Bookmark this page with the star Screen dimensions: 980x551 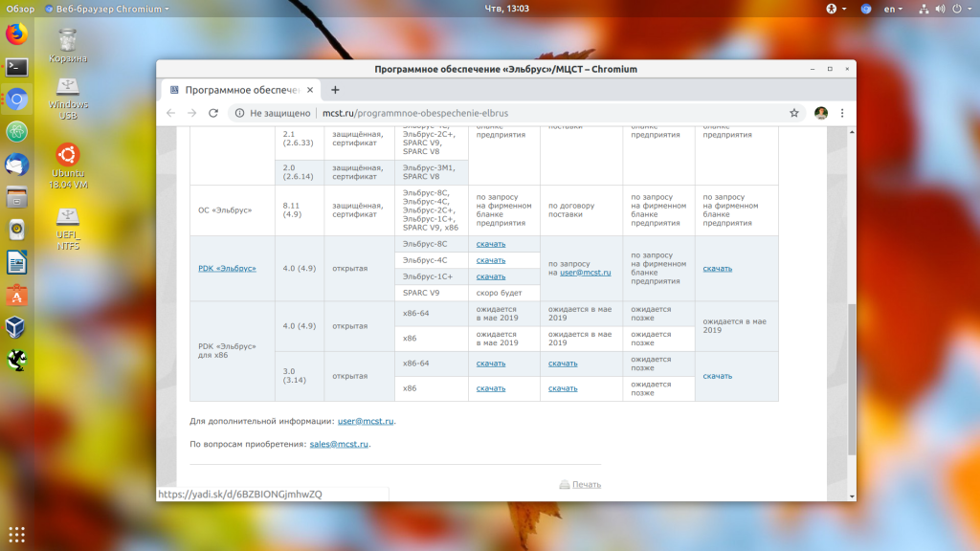pyautogui.click(x=793, y=113)
